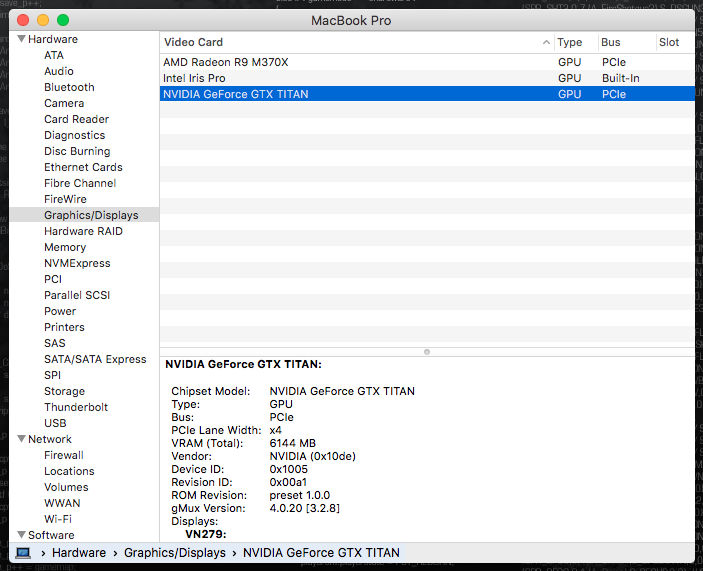This screenshot has height=571, width=703.
Task: Select Diagnostics in the sidebar
Action: (x=74, y=135)
